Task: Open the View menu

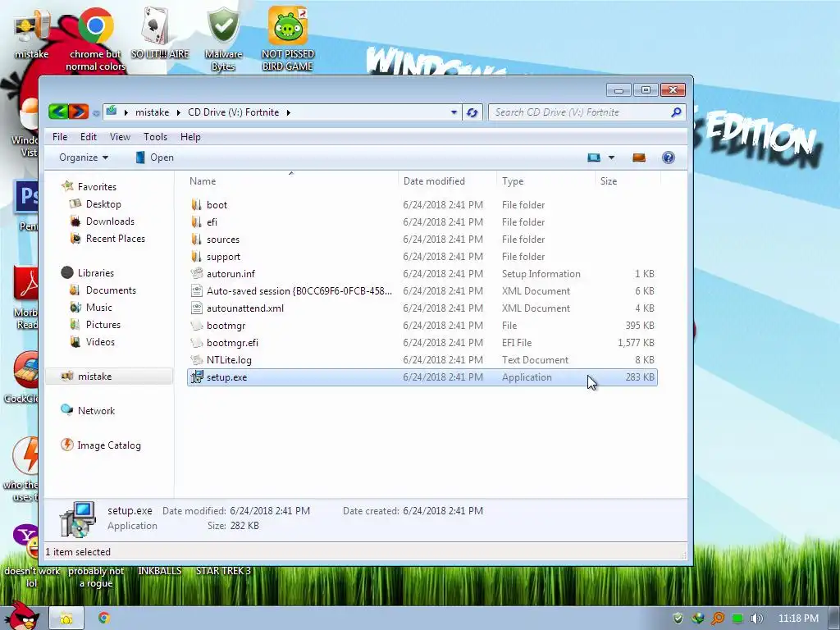Action: tap(120, 137)
